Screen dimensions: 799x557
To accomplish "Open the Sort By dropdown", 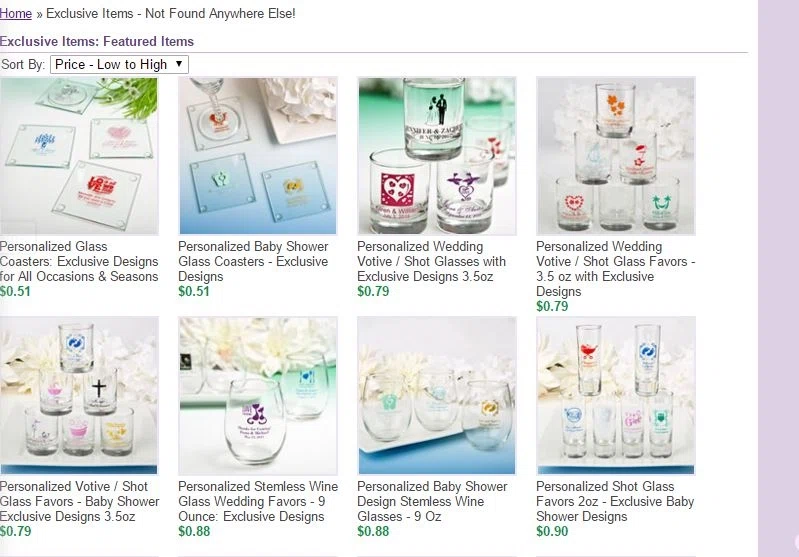I will [119, 64].
